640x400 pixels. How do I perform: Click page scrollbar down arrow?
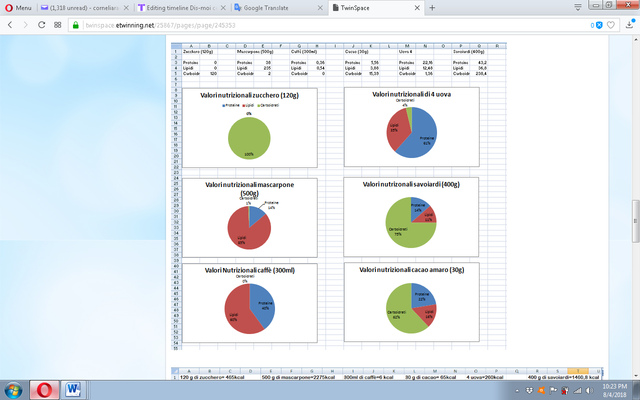pos(636,376)
